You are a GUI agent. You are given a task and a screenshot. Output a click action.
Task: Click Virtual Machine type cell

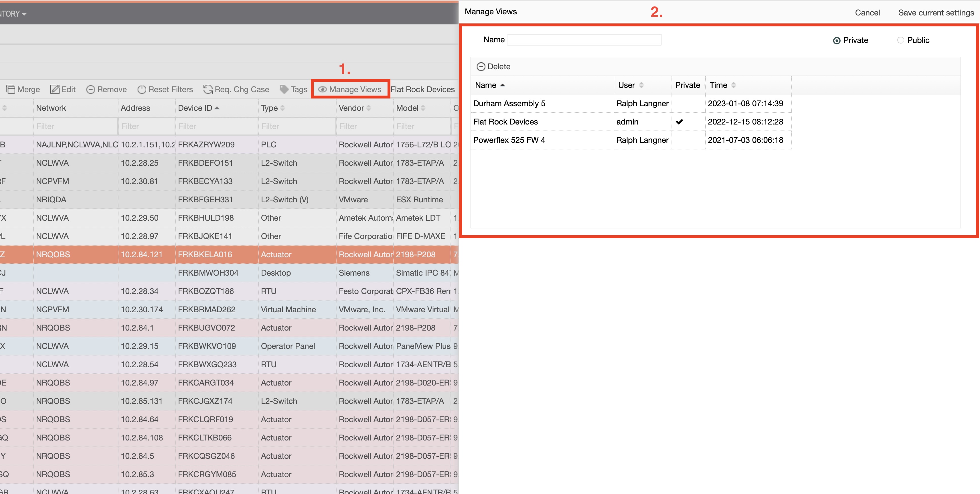point(288,310)
